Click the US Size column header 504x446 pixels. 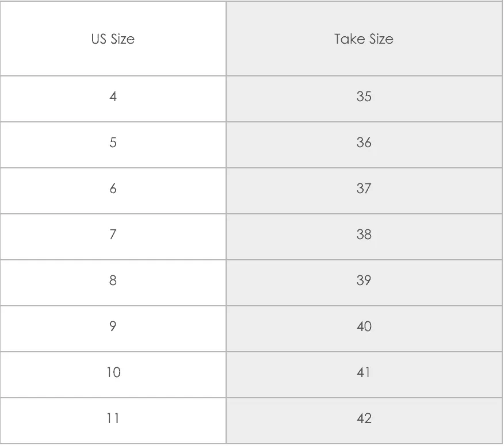tap(113, 39)
